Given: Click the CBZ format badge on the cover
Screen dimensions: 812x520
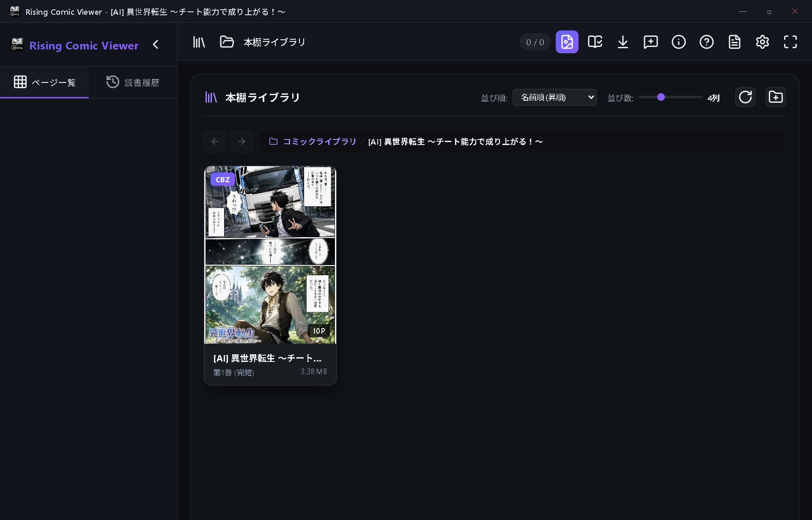Looking at the screenshot, I should click(222, 179).
